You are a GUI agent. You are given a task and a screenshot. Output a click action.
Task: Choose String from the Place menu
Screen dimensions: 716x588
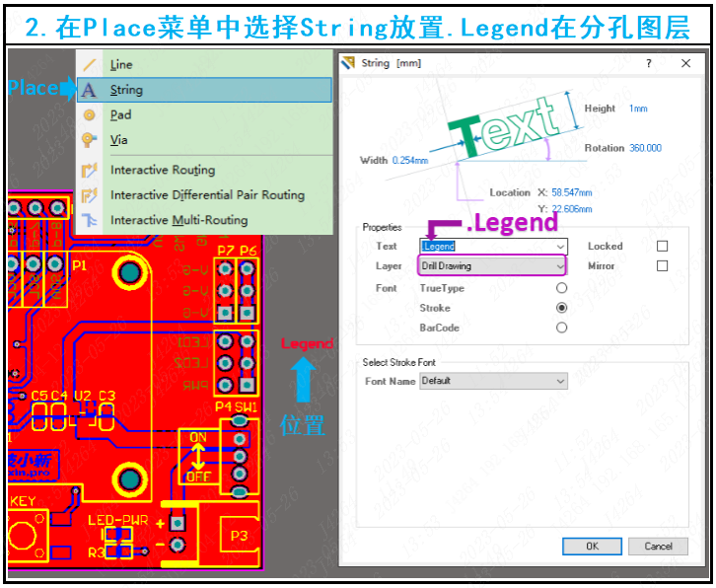[126, 90]
